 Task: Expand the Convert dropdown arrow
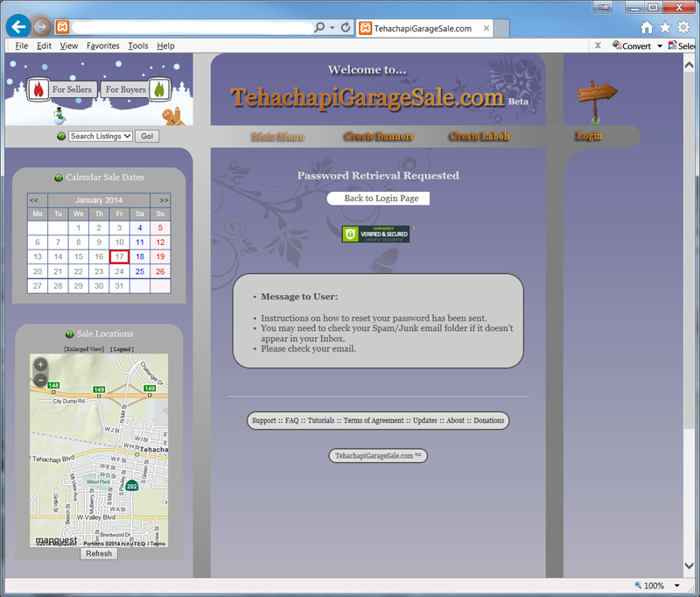(x=660, y=46)
